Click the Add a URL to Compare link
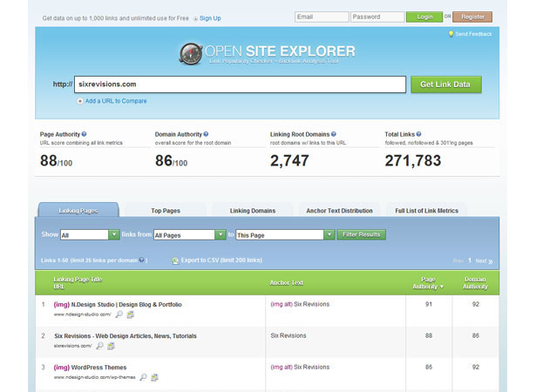The image size is (536, 392). (x=116, y=101)
